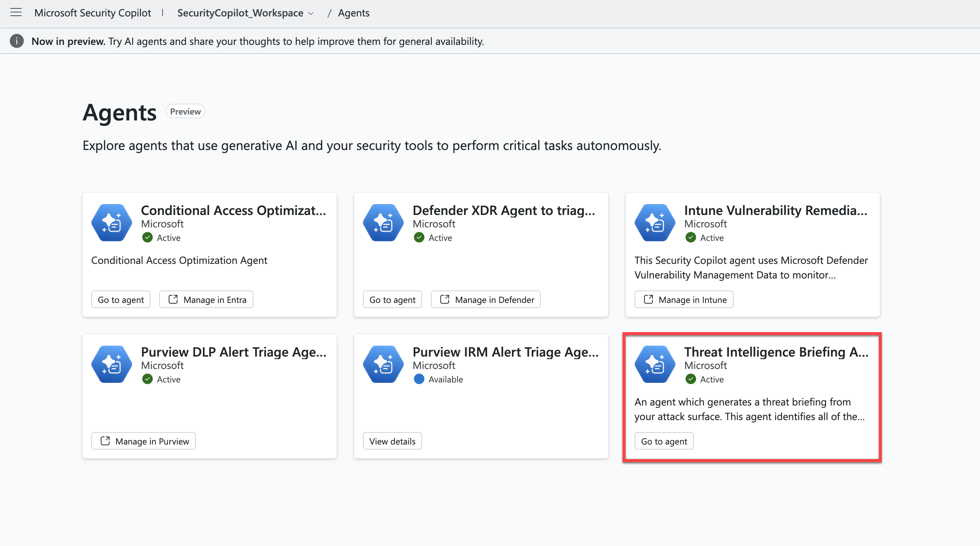Click Microsoft Security Copilot header title
Screen dimensions: 980x546
click(x=92, y=13)
